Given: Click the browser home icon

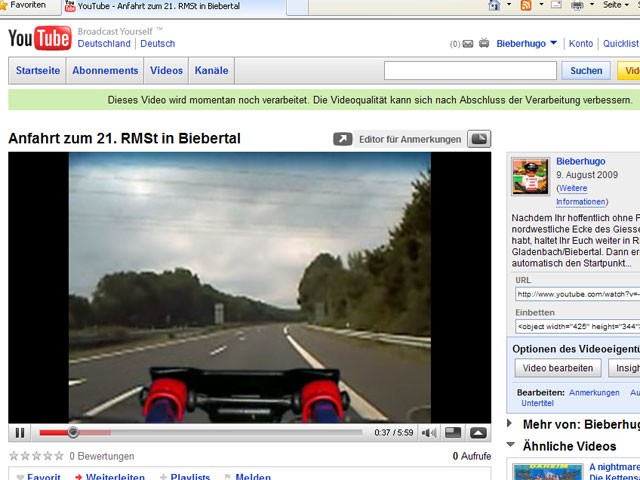Looking at the screenshot, I should (x=494, y=6).
